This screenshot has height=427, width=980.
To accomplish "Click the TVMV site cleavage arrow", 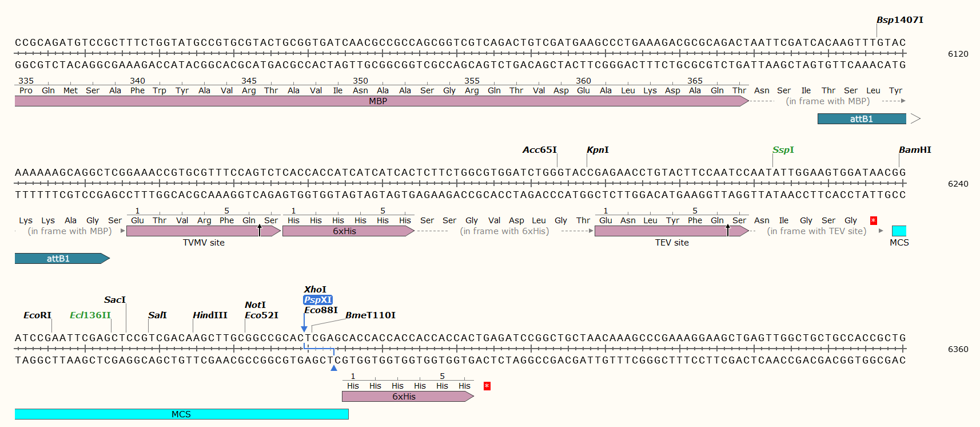I will 260,230.
